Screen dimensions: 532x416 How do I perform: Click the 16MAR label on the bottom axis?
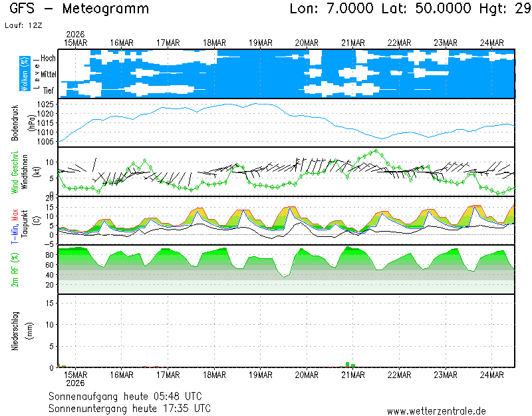(x=122, y=375)
